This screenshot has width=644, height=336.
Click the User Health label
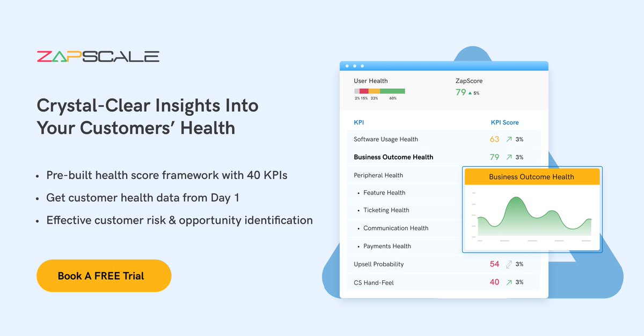tap(371, 81)
